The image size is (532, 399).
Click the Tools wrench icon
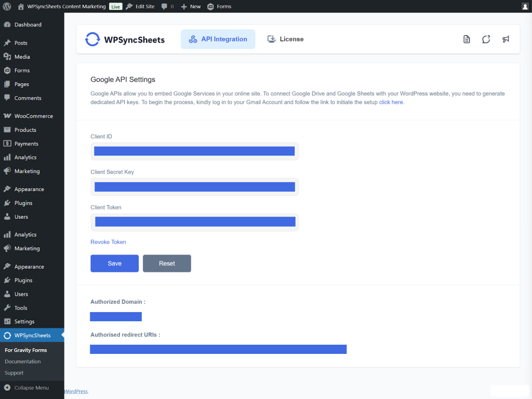point(7,308)
